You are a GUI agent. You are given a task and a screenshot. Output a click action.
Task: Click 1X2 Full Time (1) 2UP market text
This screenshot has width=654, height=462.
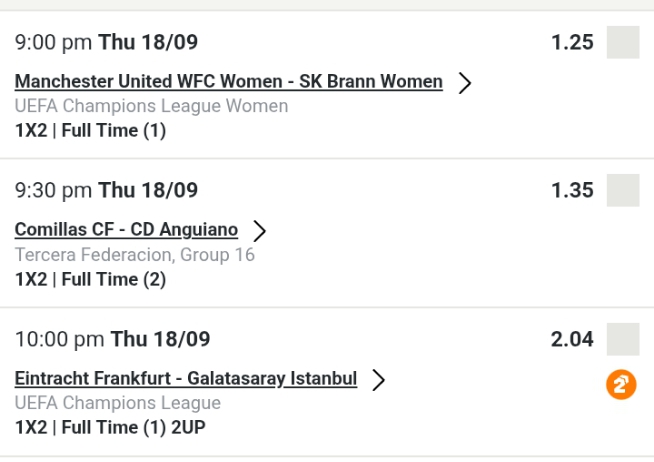point(110,428)
